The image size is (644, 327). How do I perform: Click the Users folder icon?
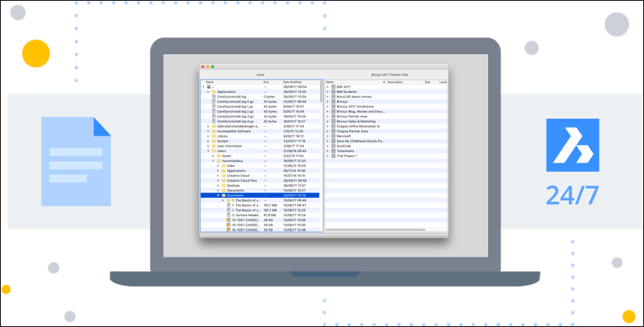[214, 151]
